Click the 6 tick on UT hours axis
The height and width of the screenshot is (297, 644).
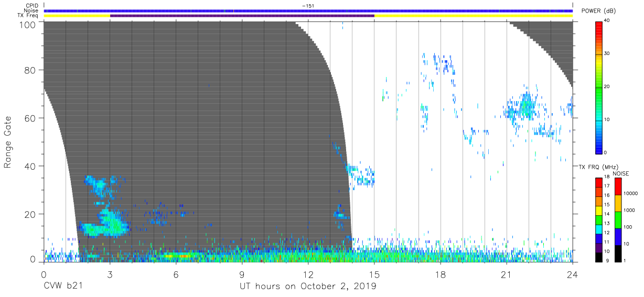pyautogui.click(x=176, y=274)
